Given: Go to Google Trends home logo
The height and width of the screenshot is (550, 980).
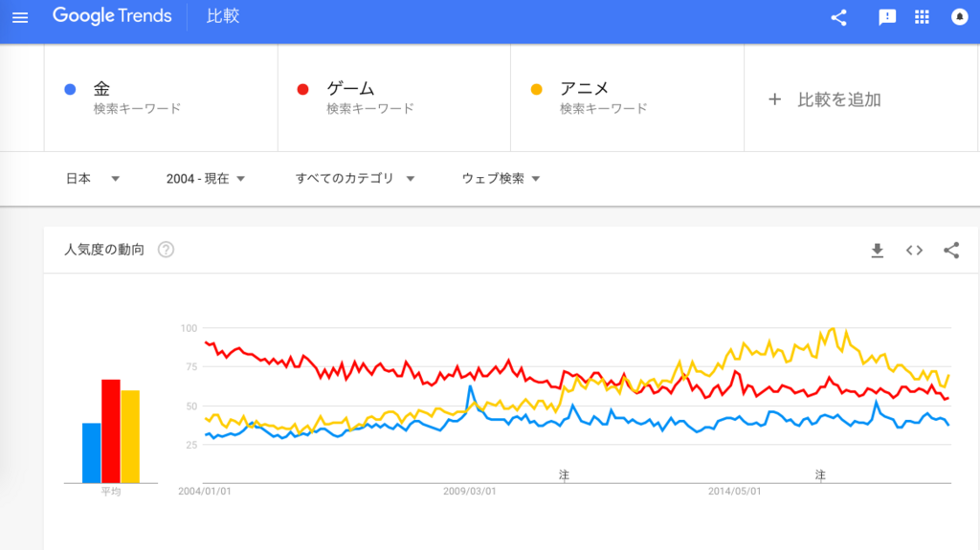Looking at the screenshot, I should pos(112,17).
